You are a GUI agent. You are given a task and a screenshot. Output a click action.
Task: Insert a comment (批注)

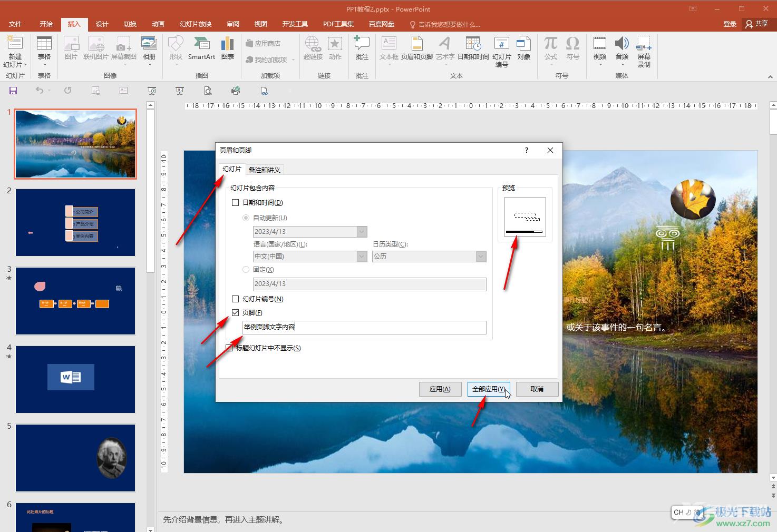click(362, 47)
